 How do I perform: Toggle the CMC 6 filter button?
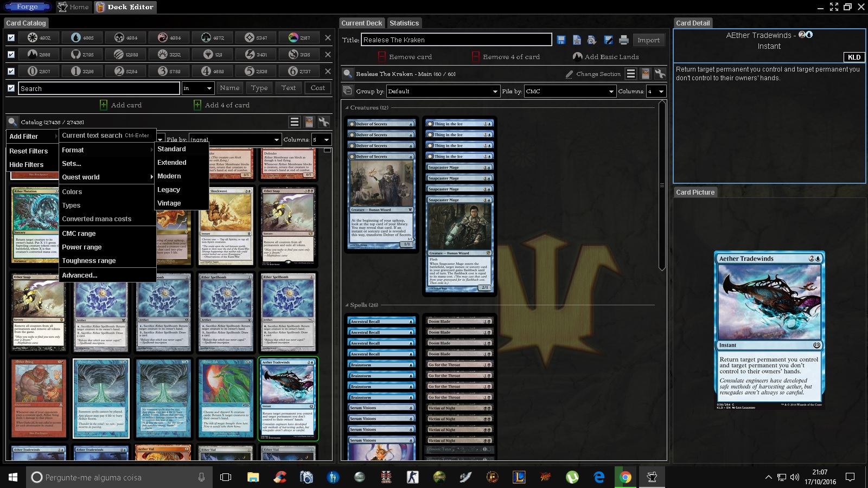(x=299, y=71)
